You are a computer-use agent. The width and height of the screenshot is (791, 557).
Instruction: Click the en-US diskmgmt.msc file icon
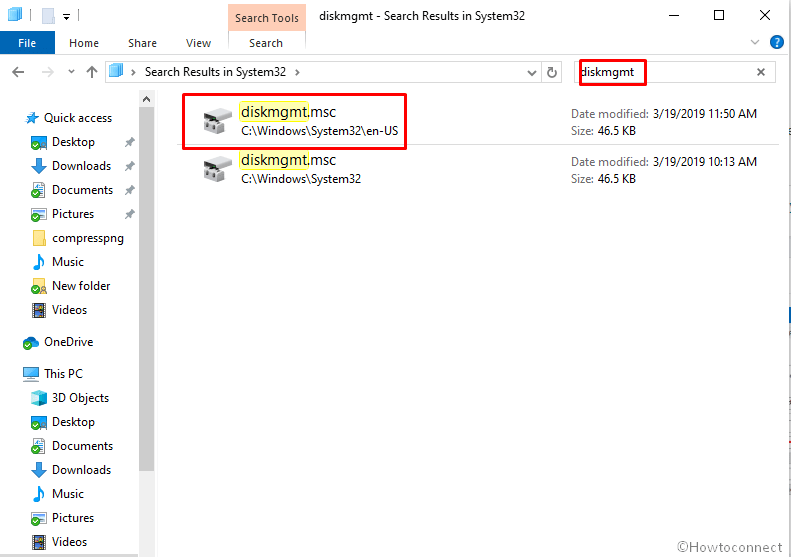pyautogui.click(x=217, y=121)
